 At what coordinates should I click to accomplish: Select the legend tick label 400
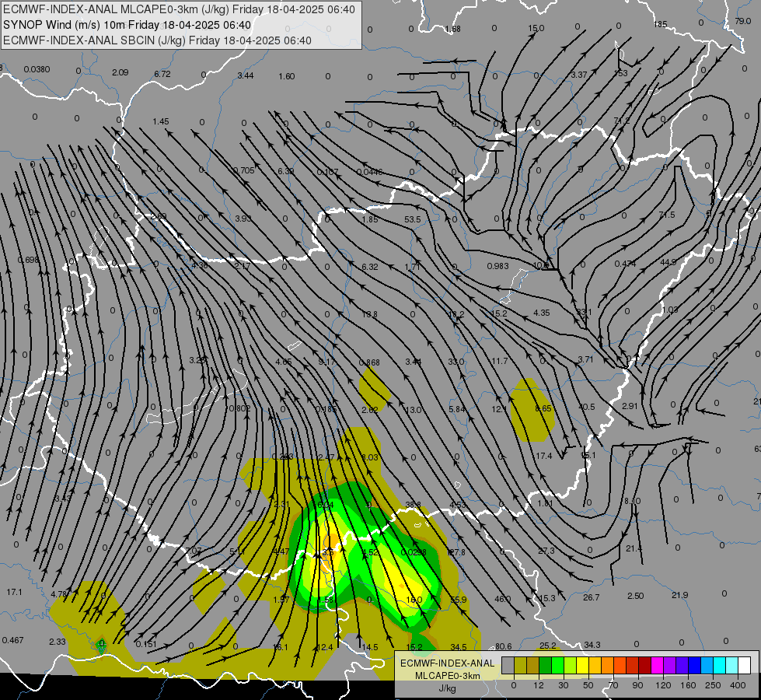click(738, 685)
